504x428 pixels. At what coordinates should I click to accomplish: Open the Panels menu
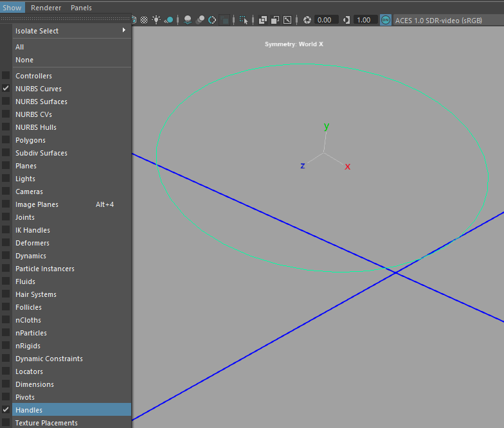click(81, 8)
